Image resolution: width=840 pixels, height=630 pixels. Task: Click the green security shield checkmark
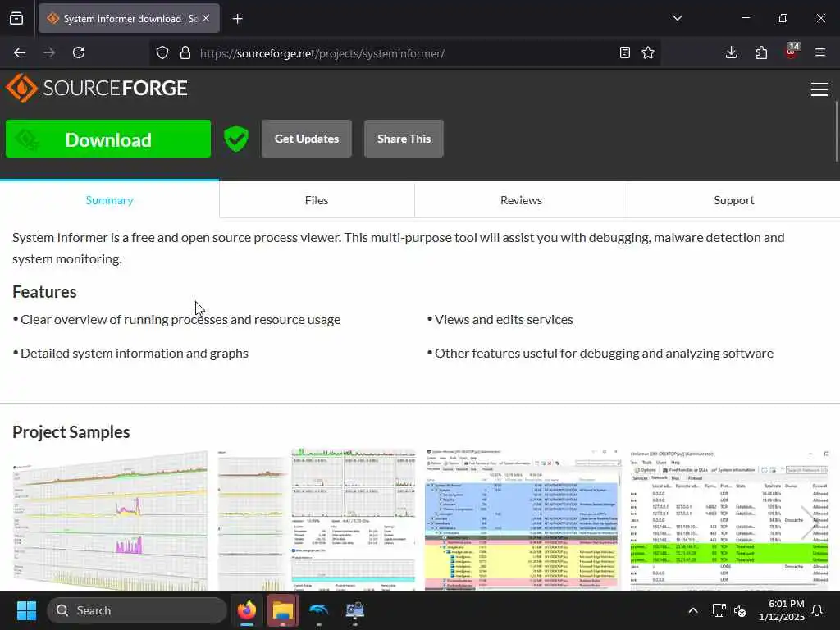coord(236,139)
